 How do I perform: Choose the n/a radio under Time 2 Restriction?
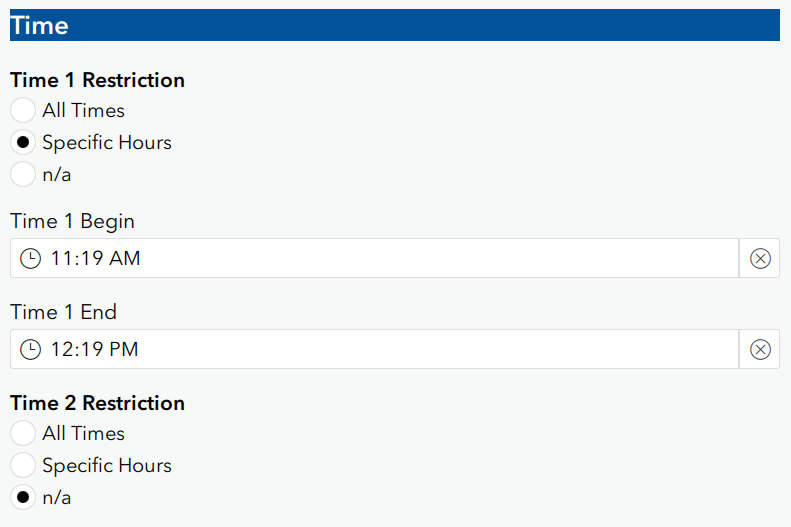tap(23, 497)
